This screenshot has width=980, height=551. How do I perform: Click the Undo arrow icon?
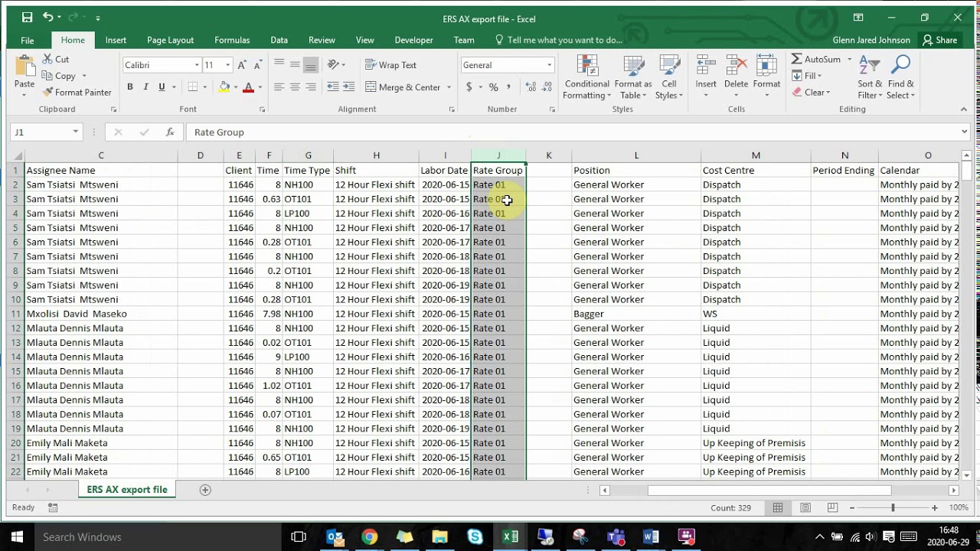[48, 18]
